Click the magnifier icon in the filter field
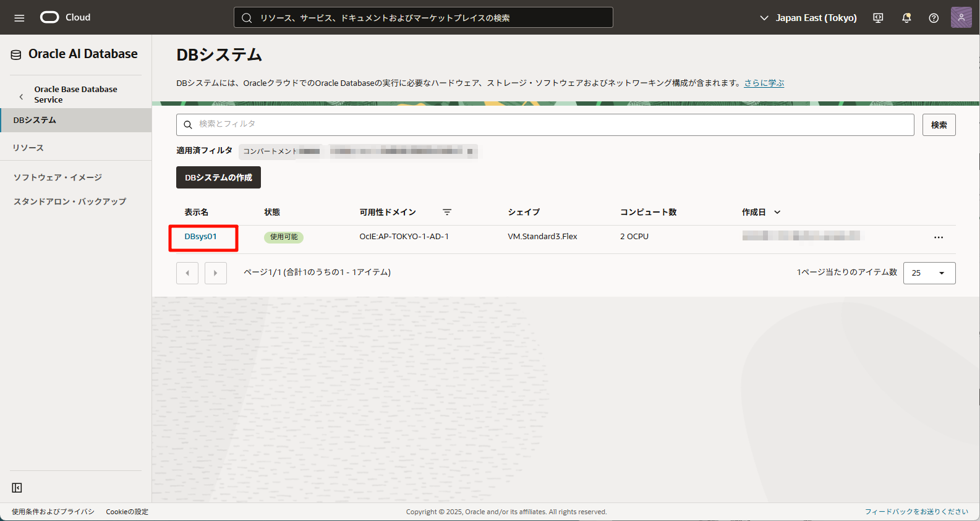 coord(188,125)
